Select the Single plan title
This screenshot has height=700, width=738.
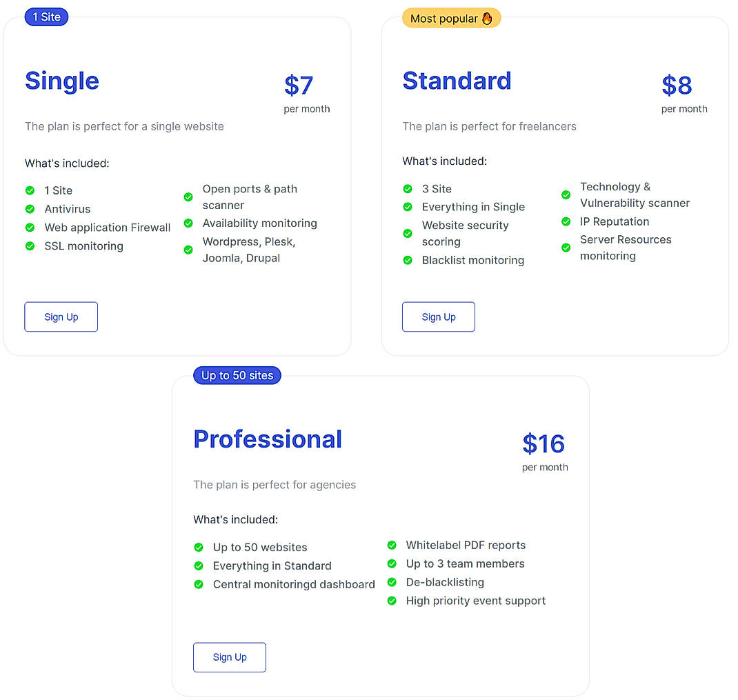(61, 81)
